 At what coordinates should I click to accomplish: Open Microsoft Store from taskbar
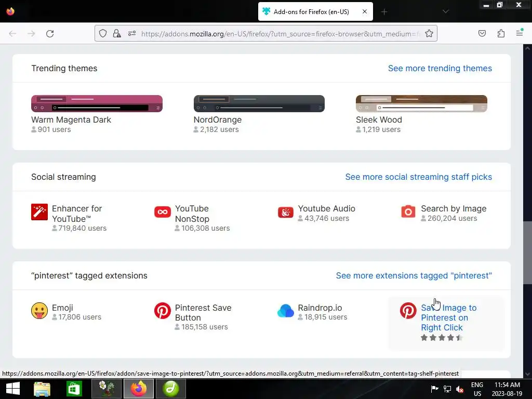coord(74,389)
